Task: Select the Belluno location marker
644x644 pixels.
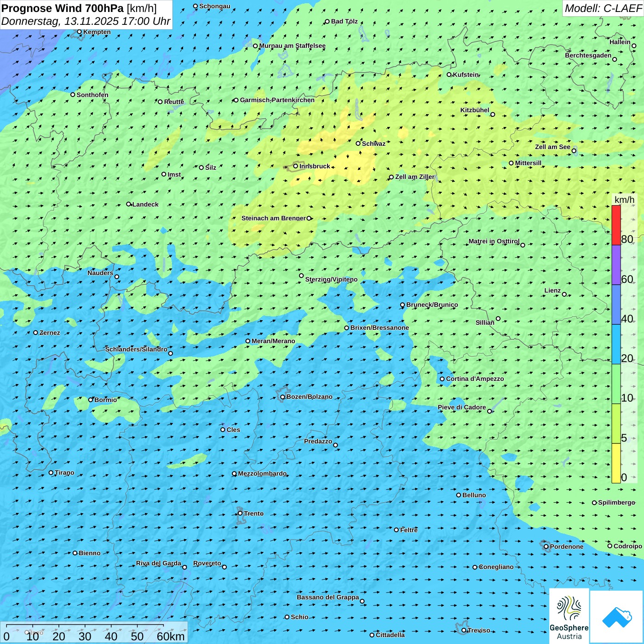Action: 459,495
